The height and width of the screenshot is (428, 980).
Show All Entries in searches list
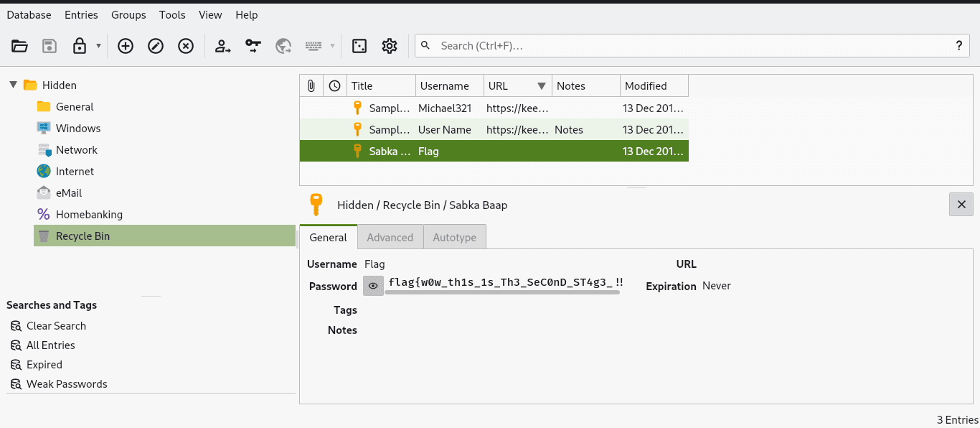coord(50,345)
